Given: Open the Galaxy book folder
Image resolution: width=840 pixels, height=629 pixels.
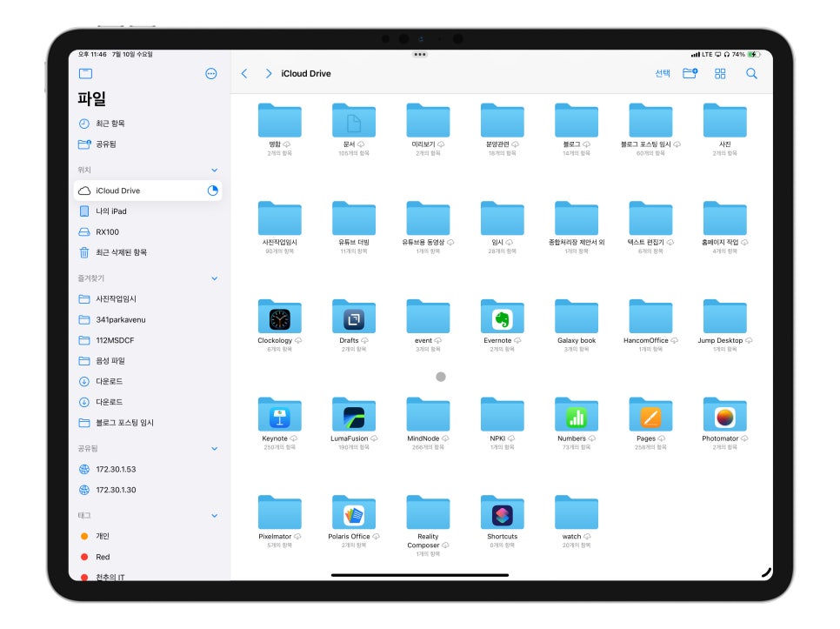Looking at the screenshot, I should (x=577, y=317).
